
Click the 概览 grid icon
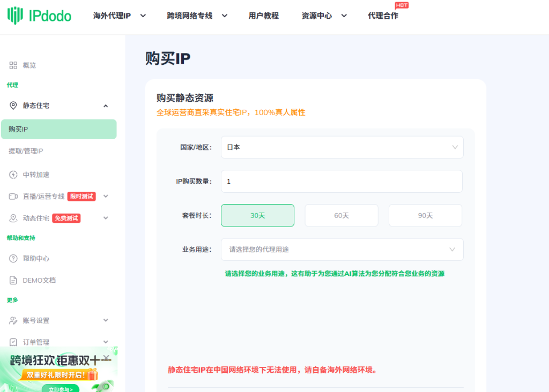tap(13, 65)
